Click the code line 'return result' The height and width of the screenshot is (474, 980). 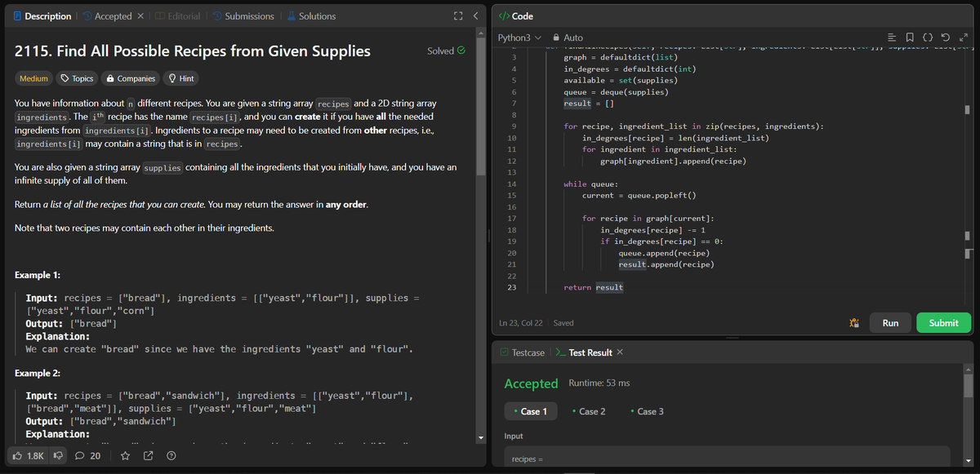click(593, 287)
